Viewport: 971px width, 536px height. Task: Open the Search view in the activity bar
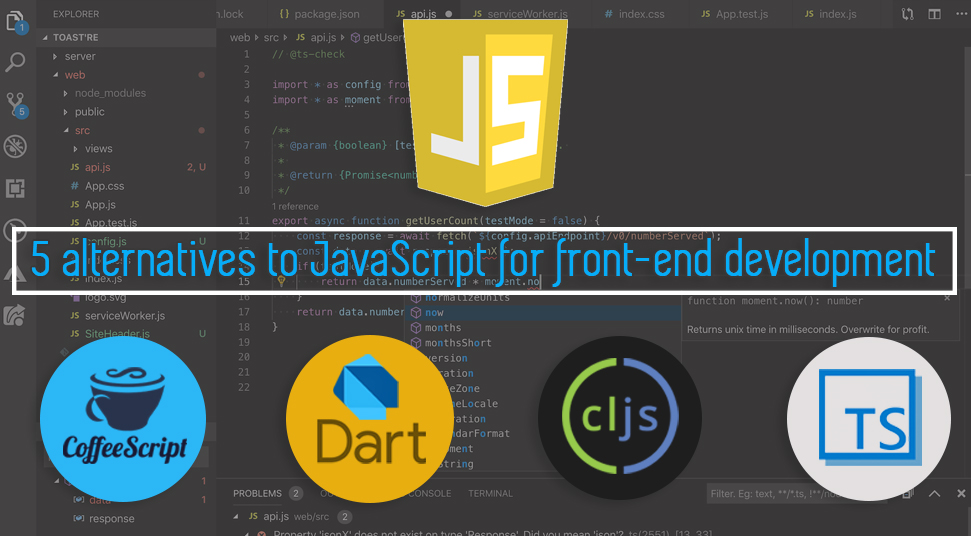pos(15,62)
